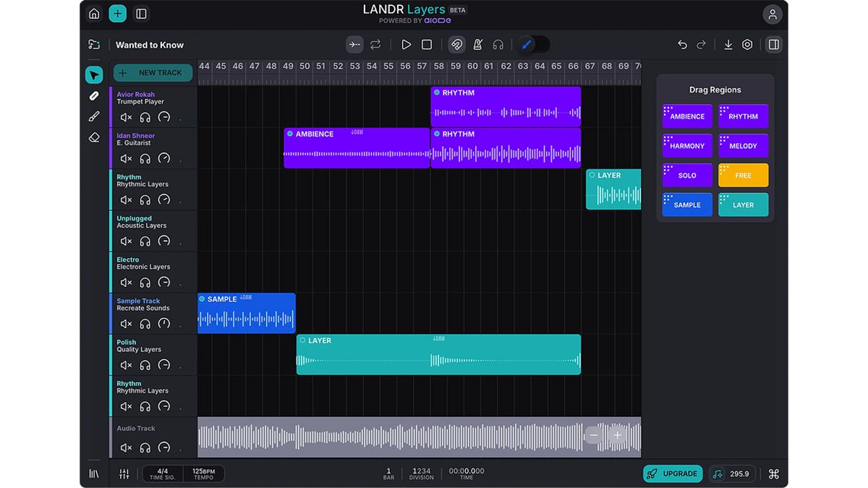Image resolution: width=868 pixels, height=488 pixels.
Task: Open the Time Signature selector showing 4/4
Action: [x=162, y=474]
